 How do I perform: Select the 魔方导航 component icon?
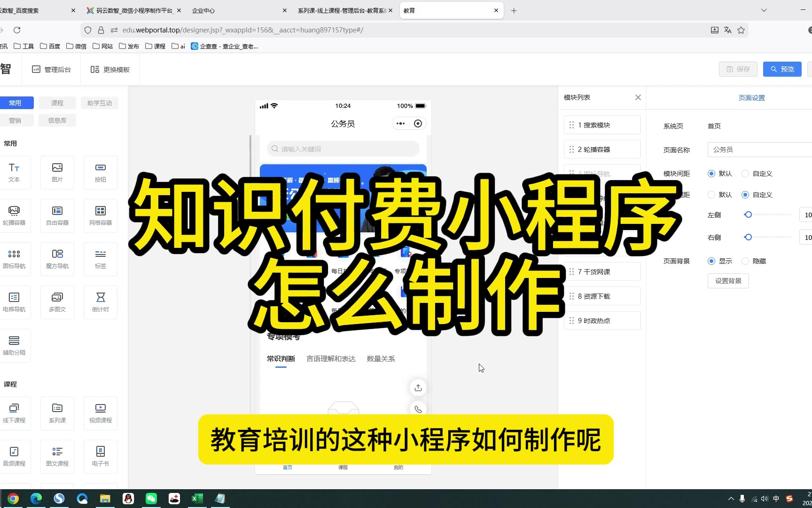tap(57, 259)
